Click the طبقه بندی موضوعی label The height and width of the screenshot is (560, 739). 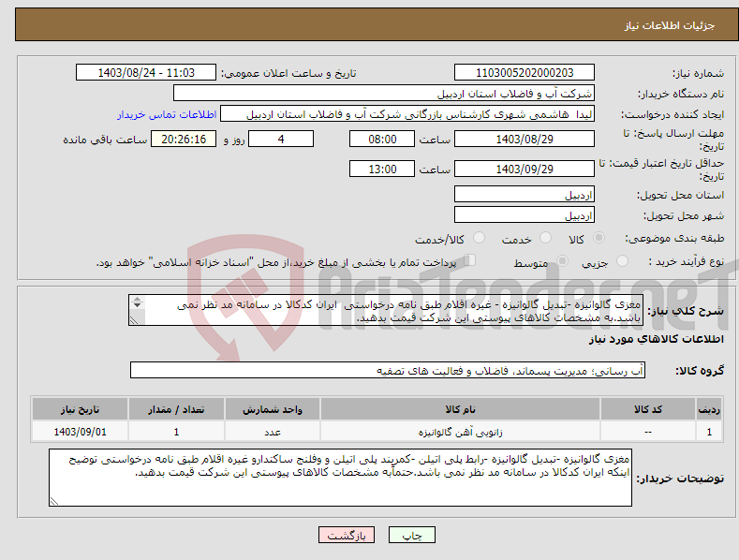674,239
